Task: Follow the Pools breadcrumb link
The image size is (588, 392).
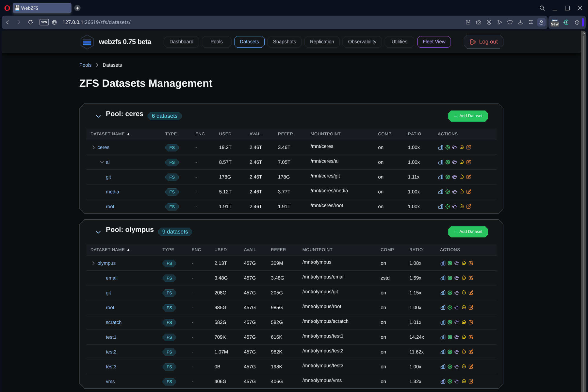Action: (85, 65)
